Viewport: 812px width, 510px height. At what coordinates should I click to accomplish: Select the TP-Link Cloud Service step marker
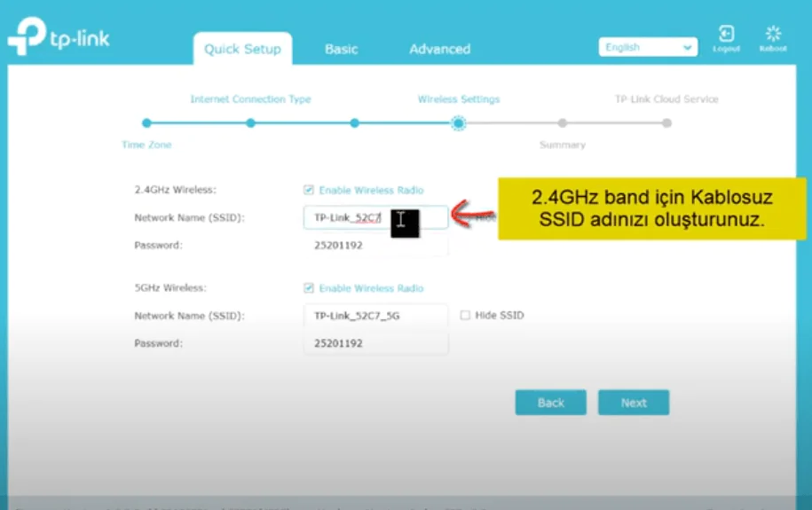tap(667, 123)
